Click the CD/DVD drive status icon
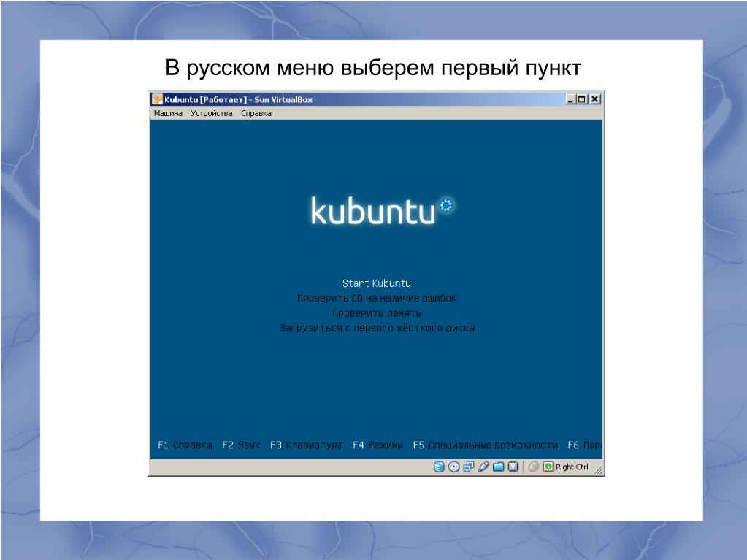 pyautogui.click(x=454, y=467)
